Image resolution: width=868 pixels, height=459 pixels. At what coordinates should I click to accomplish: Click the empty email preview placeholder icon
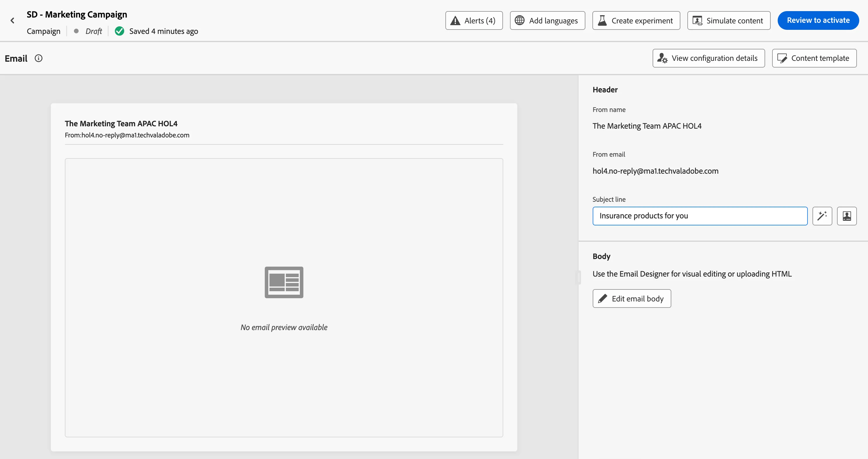pyautogui.click(x=284, y=282)
